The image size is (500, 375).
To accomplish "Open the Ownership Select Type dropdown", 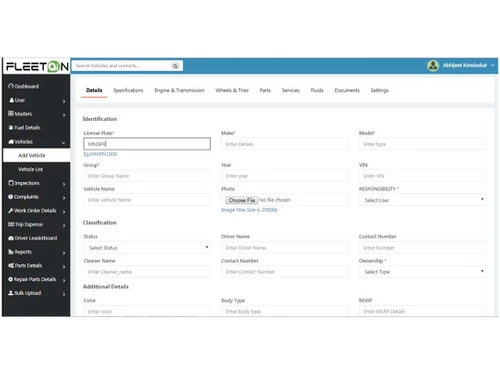I will 422,272.
